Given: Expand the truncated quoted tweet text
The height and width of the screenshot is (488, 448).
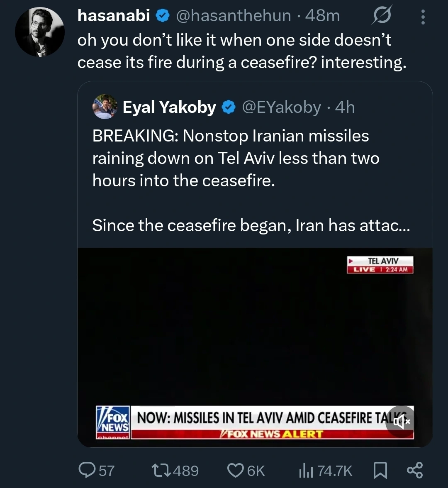Looking at the screenshot, I should [251, 225].
